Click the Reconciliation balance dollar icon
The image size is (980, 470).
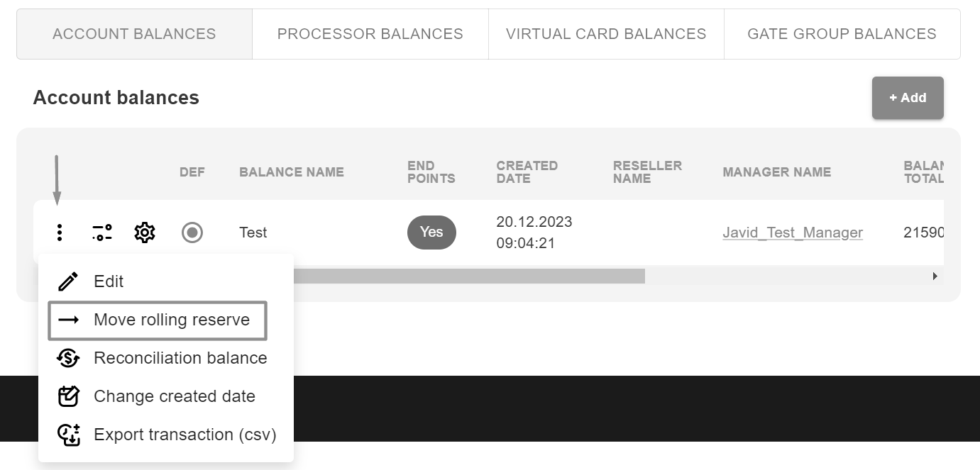pos(68,358)
